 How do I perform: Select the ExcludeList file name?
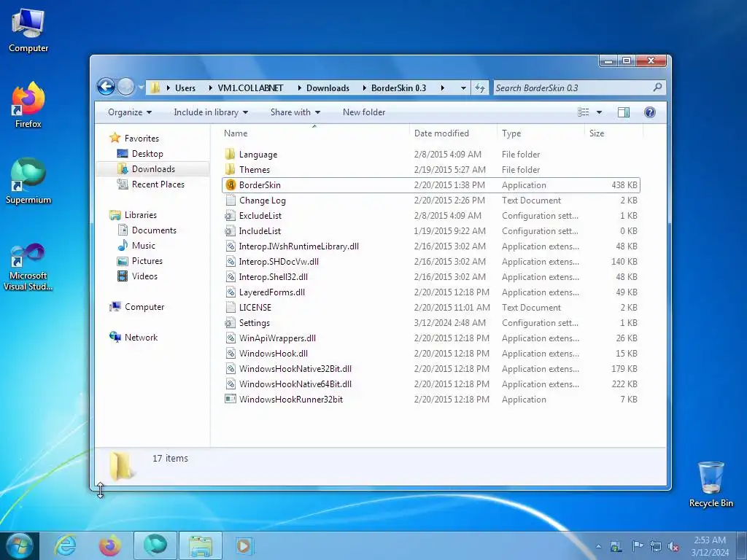point(260,216)
